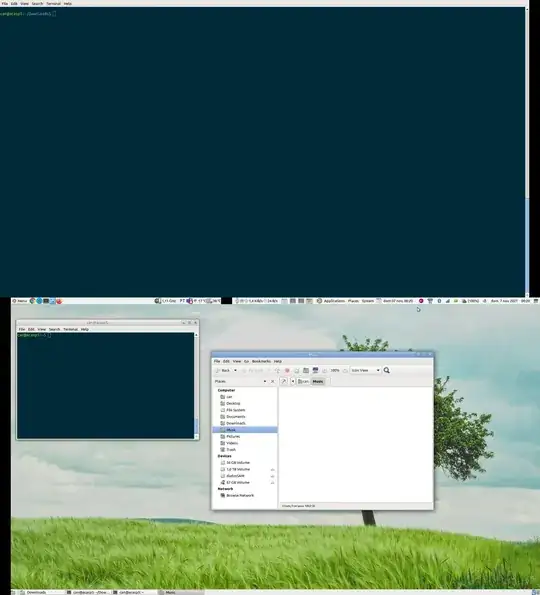
Task: Open File menu in small terminal window
Action: click(x=22, y=329)
